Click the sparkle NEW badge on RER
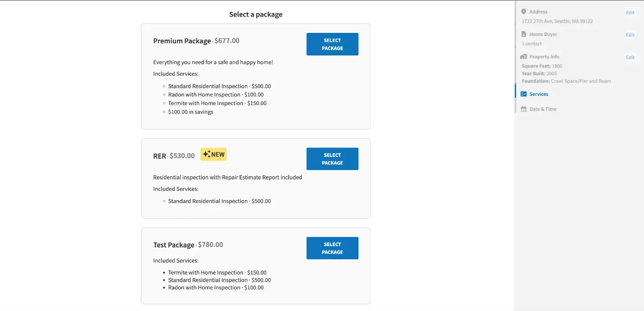 [213, 154]
